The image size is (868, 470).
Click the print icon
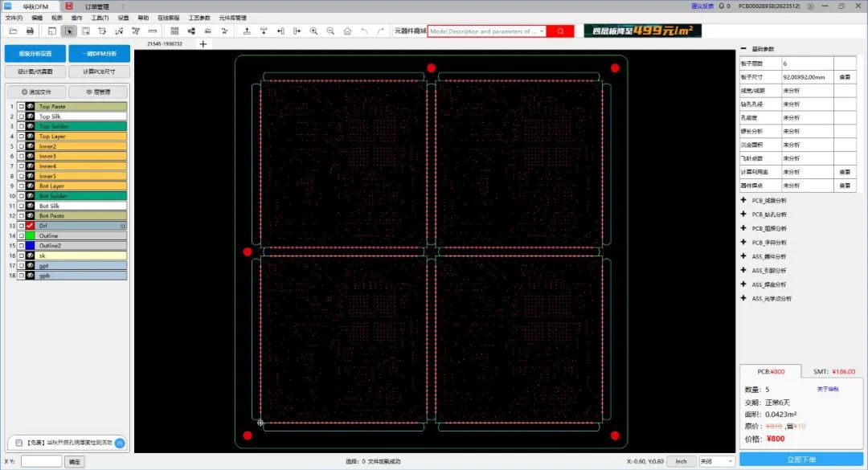click(x=29, y=31)
